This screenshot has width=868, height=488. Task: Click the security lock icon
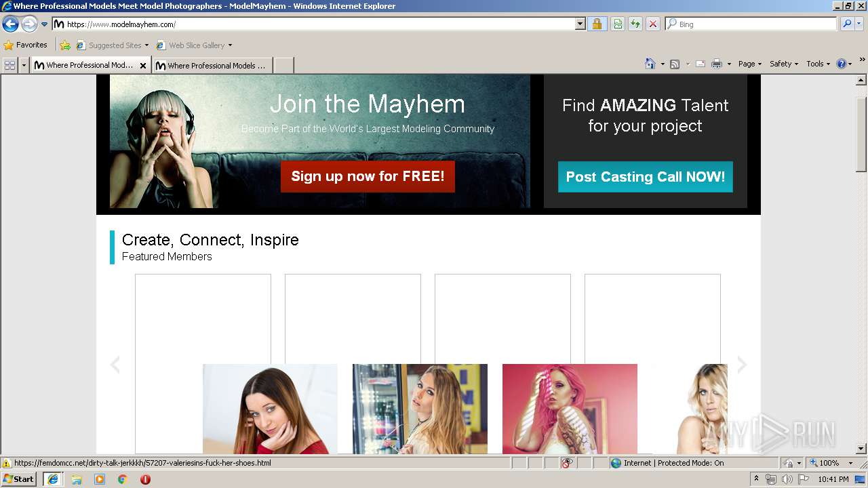[597, 24]
